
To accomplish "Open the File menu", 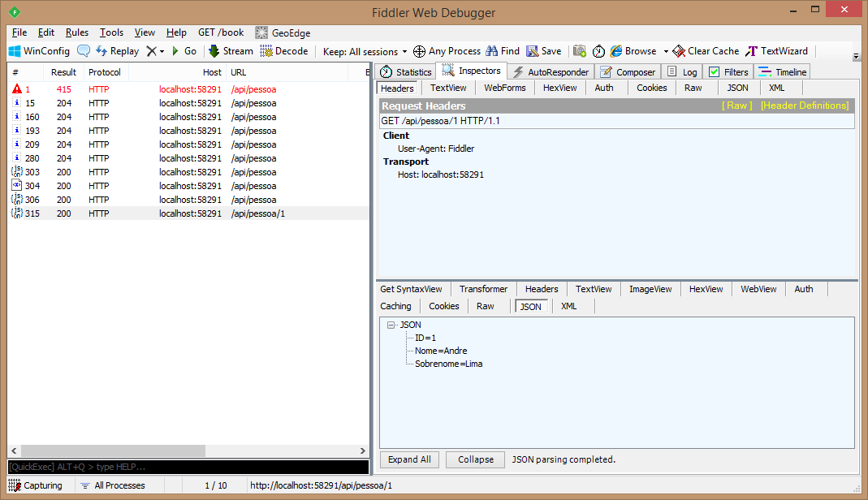I will 19,32.
